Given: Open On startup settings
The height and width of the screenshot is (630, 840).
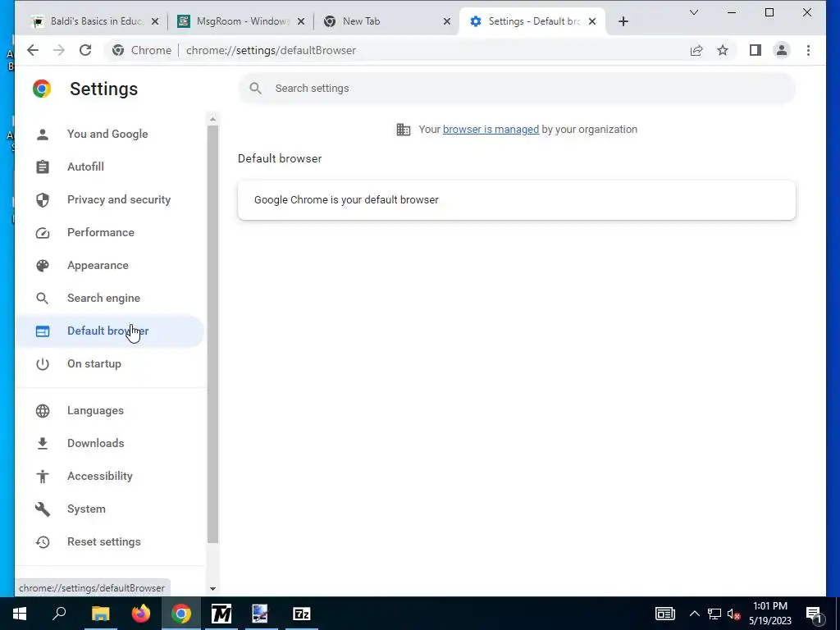Looking at the screenshot, I should pyautogui.click(x=109, y=363).
